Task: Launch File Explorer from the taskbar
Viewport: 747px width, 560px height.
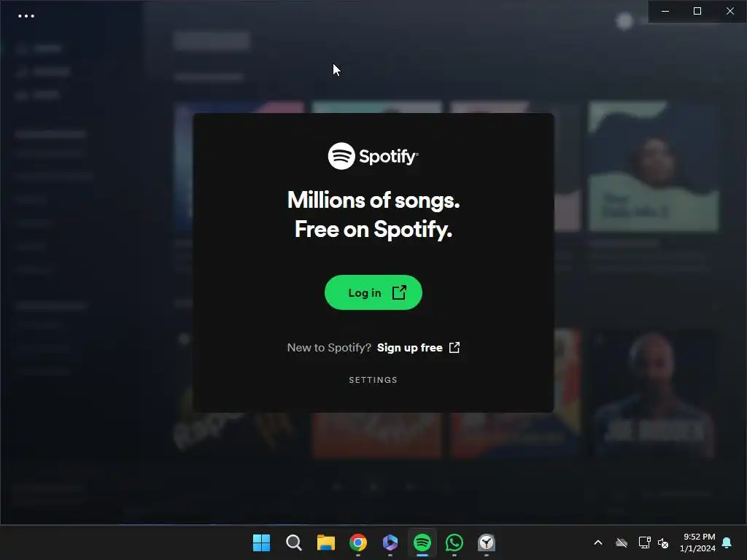Action: coord(326,542)
